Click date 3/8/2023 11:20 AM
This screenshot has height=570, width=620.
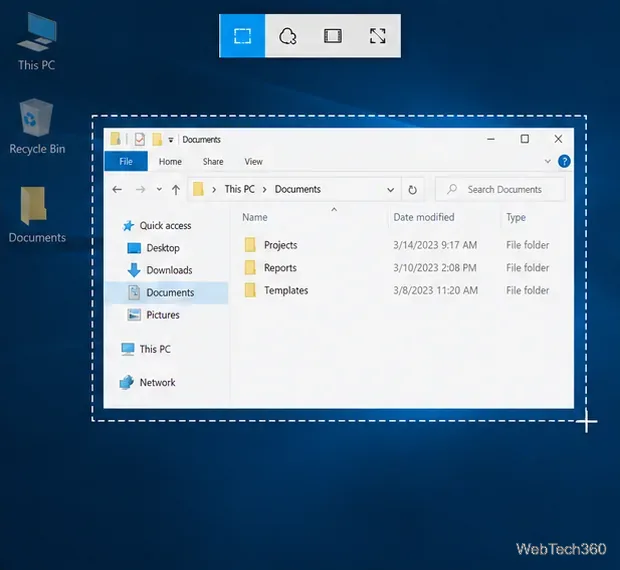435,291
